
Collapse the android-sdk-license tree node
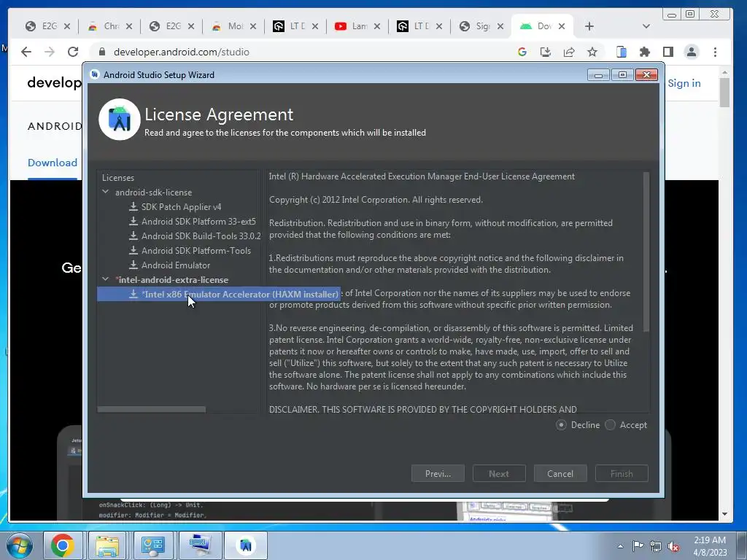click(x=106, y=192)
